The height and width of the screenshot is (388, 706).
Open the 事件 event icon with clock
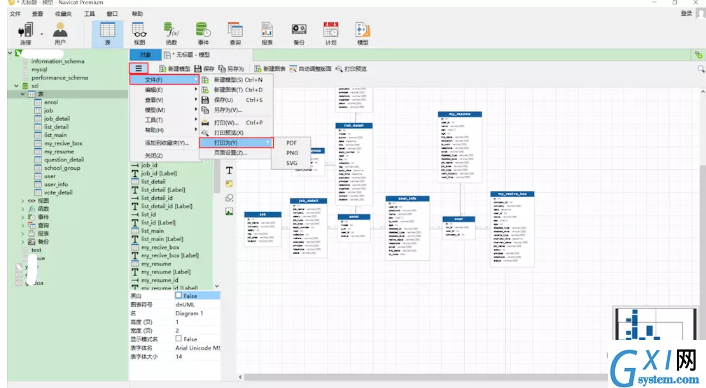point(204,34)
